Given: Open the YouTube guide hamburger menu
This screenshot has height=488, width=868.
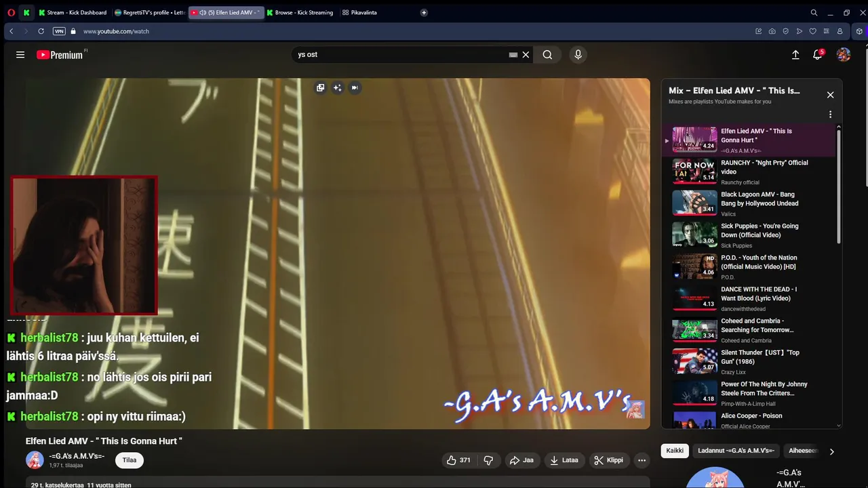Looking at the screenshot, I should click(x=20, y=55).
